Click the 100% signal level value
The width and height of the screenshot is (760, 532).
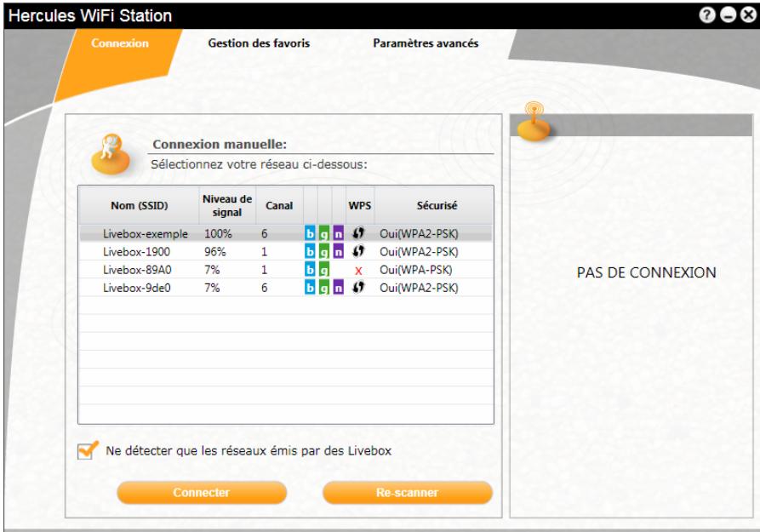coord(218,234)
